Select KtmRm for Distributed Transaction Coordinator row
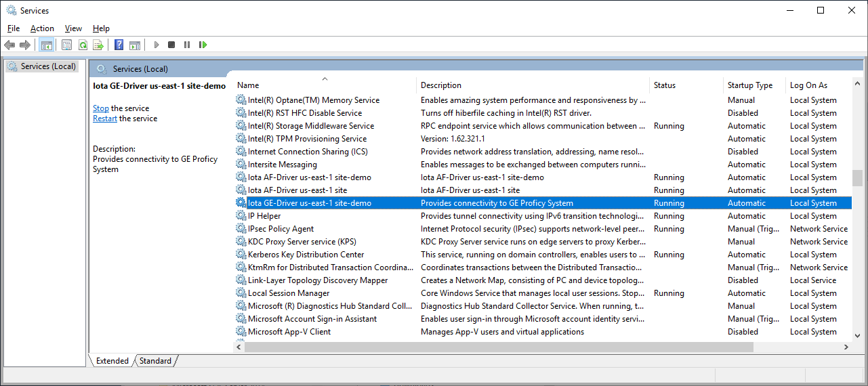Viewport: 868px width, 386px height. tap(543, 267)
